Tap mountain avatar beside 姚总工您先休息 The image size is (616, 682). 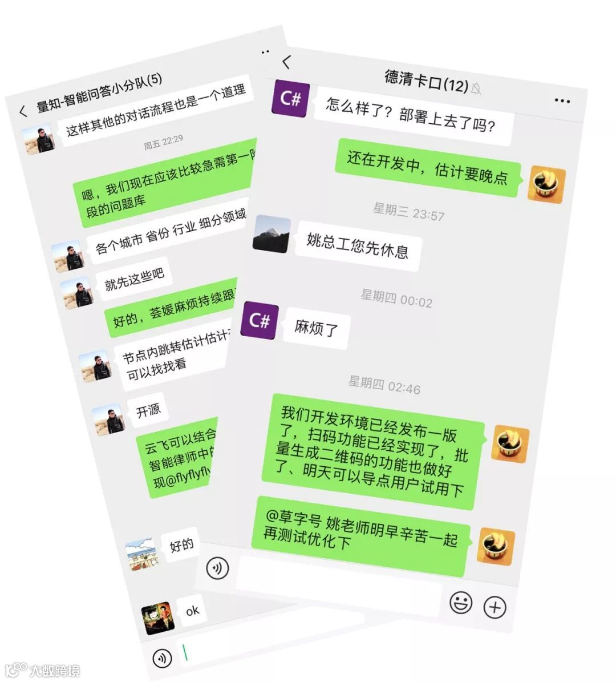pos(271,233)
